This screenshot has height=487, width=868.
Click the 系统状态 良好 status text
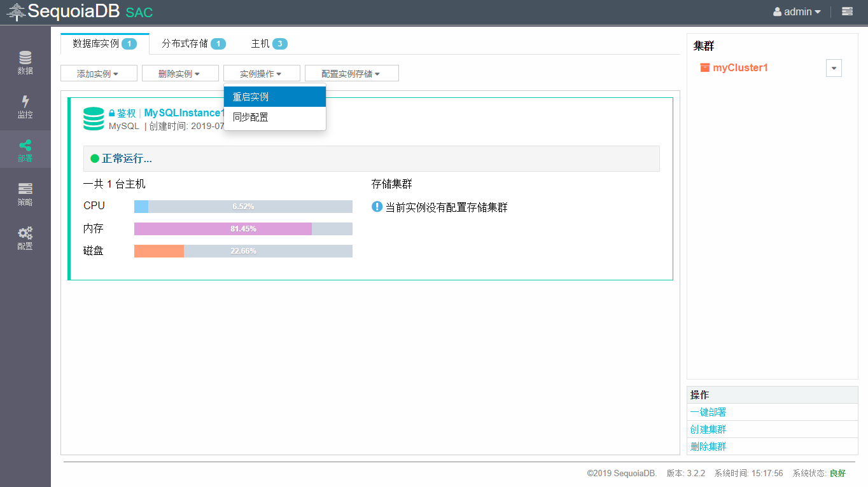[x=819, y=473]
